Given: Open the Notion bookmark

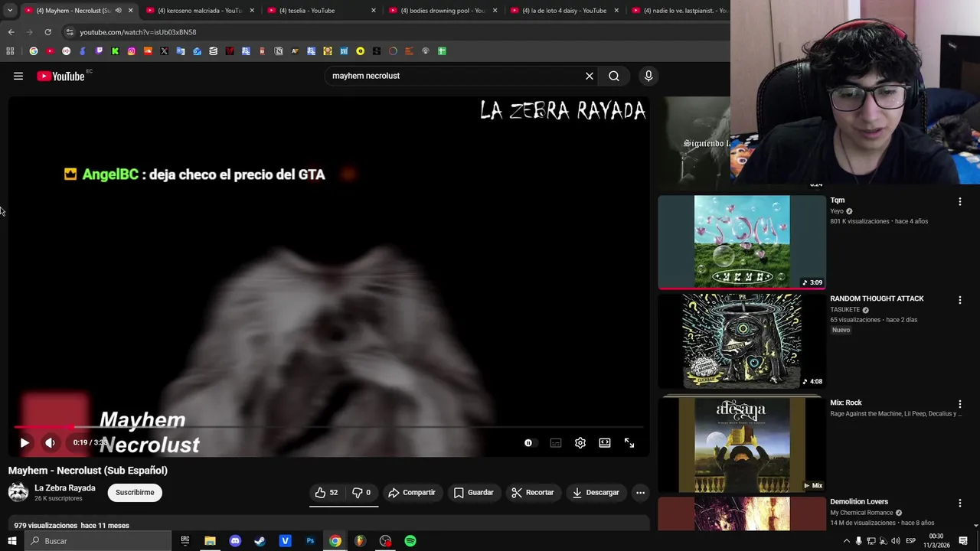Looking at the screenshot, I should pos(279,51).
